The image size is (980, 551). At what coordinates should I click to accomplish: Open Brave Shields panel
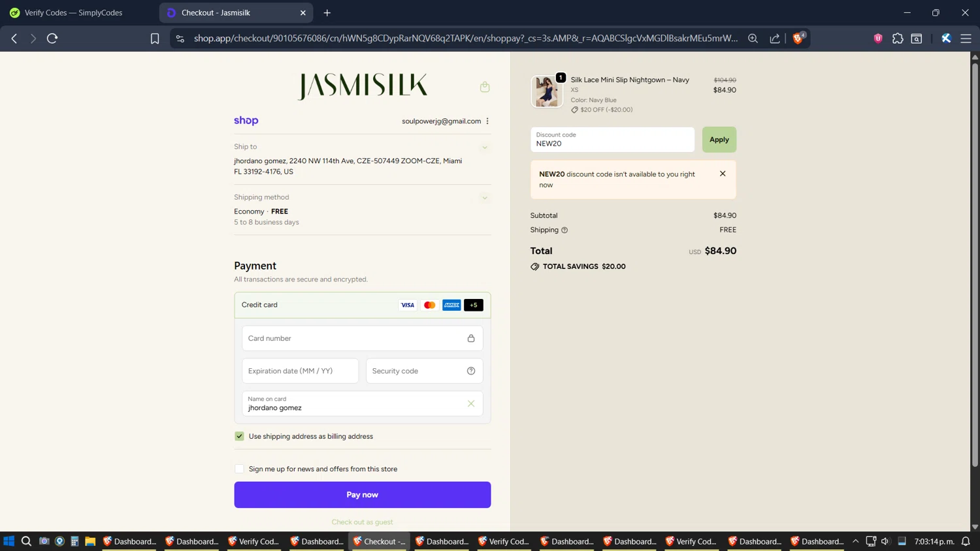point(798,38)
